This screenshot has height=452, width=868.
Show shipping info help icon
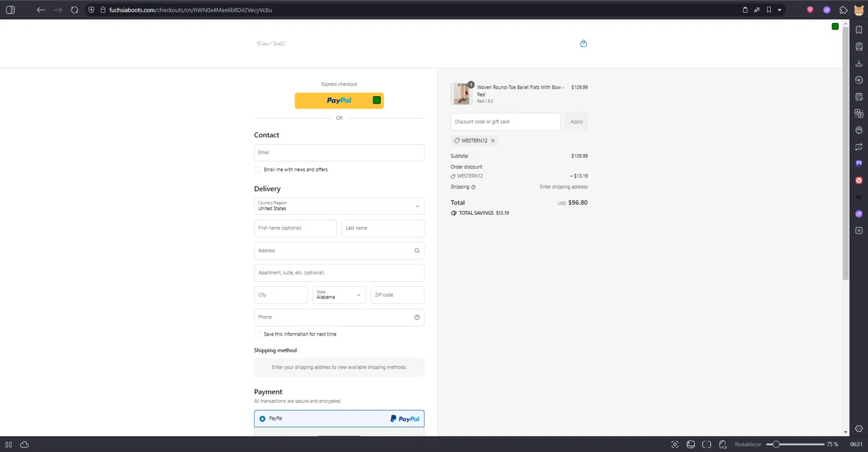point(473,187)
